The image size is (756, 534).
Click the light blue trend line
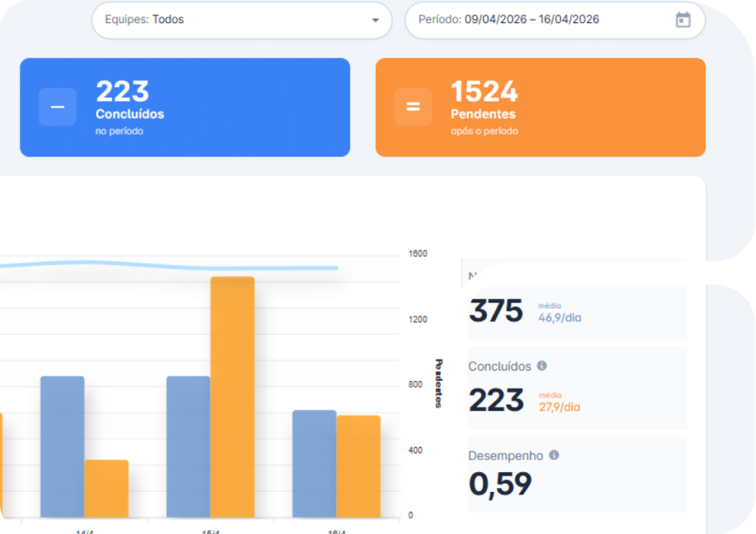pos(221,267)
